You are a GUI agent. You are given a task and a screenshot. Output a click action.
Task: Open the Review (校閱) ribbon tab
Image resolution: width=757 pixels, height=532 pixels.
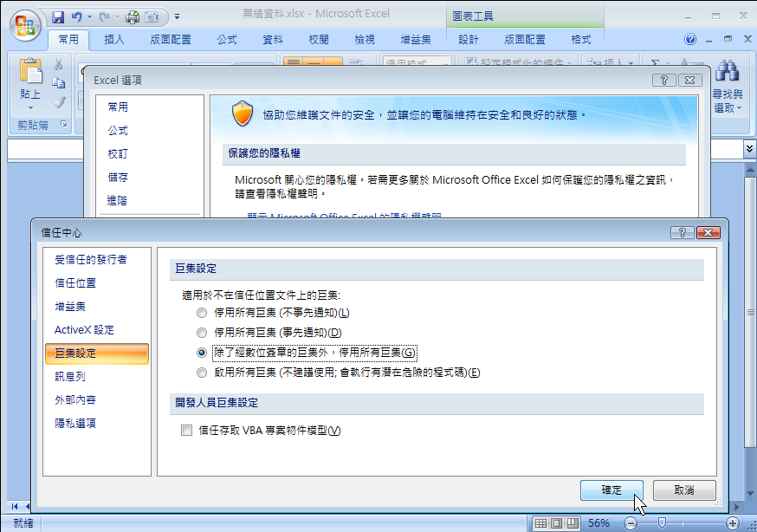pos(318,40)
